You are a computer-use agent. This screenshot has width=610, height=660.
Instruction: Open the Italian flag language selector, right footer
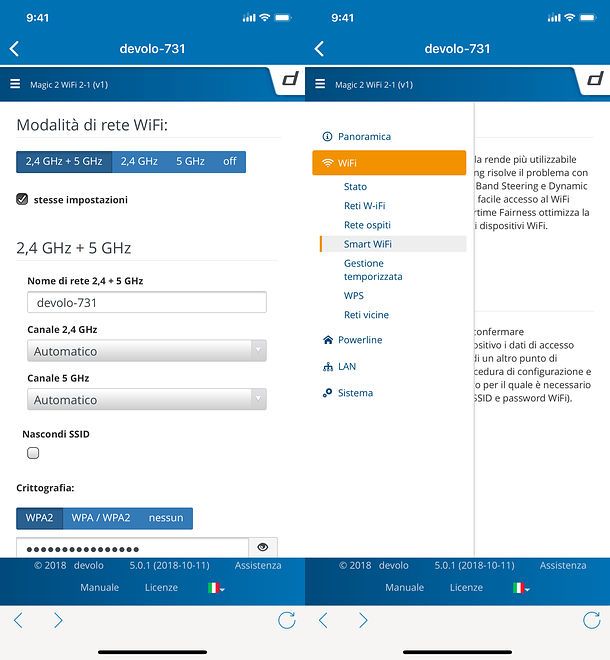pos(521,588)
